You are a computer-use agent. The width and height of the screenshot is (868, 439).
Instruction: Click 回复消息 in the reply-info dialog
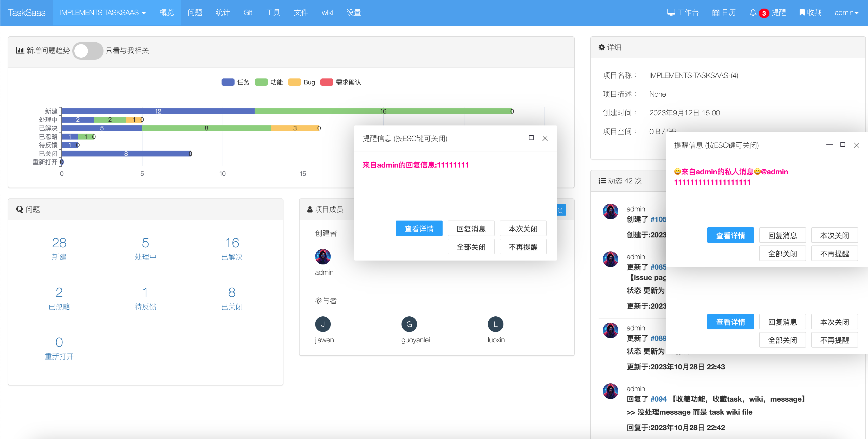tap(471, 229)
